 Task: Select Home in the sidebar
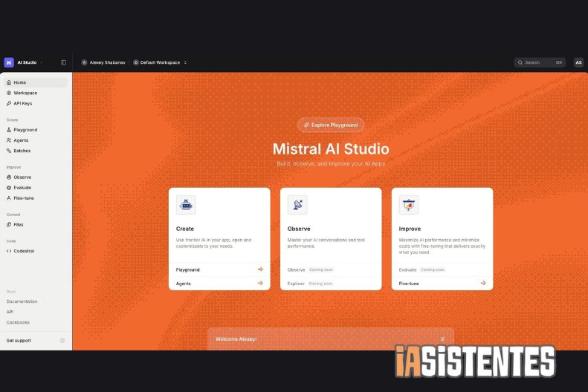coord(36,82)
